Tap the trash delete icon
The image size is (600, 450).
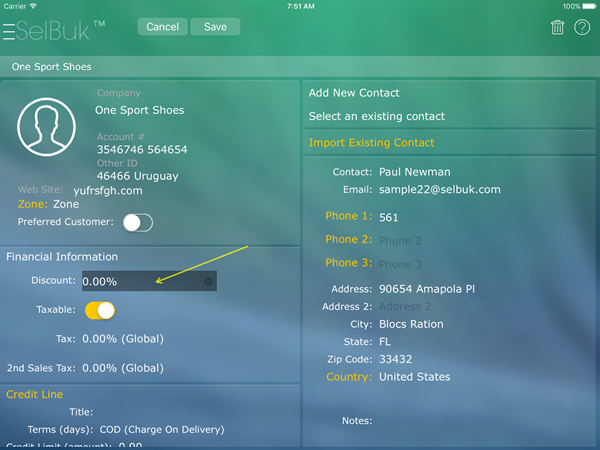[557, 28]
